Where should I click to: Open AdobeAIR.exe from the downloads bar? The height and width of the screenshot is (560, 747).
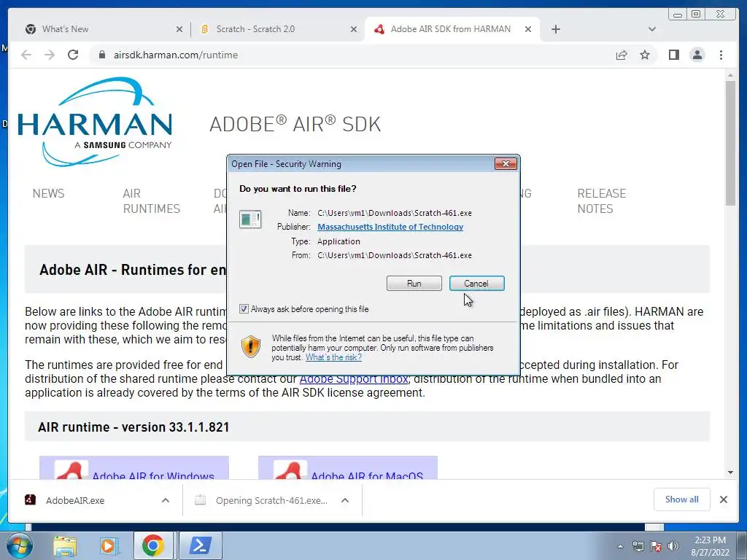click(x=75, y=500)
